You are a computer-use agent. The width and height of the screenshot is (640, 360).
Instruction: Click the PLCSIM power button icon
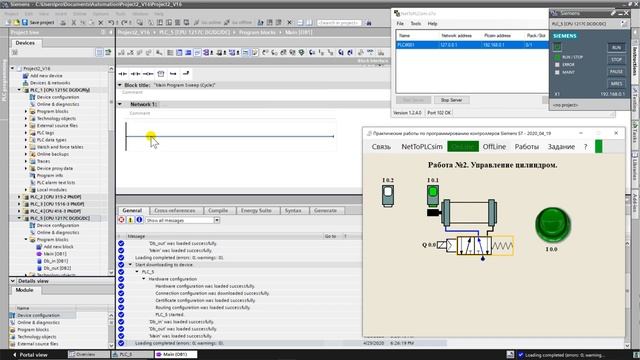pyautogui.click(x=557, y=47)
